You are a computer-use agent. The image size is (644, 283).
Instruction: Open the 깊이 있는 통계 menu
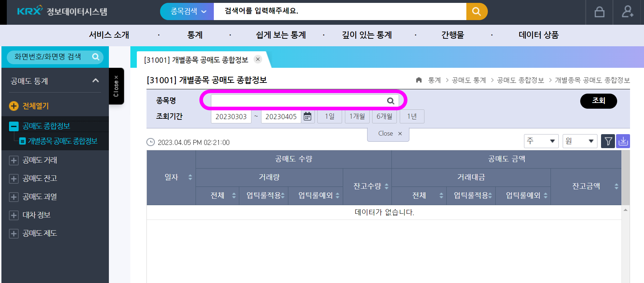367,35
